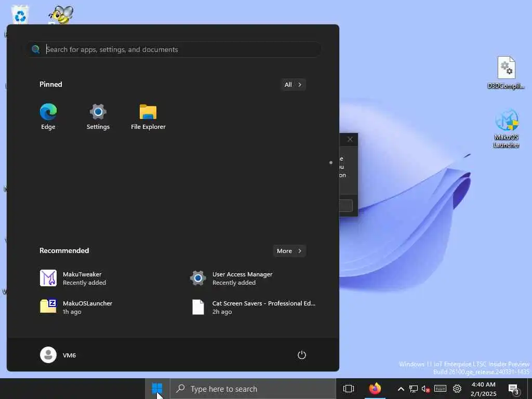Open the pinned Edge browser
Image resolution: width=532 pixels, height=399 pixels.
[48, 116]
